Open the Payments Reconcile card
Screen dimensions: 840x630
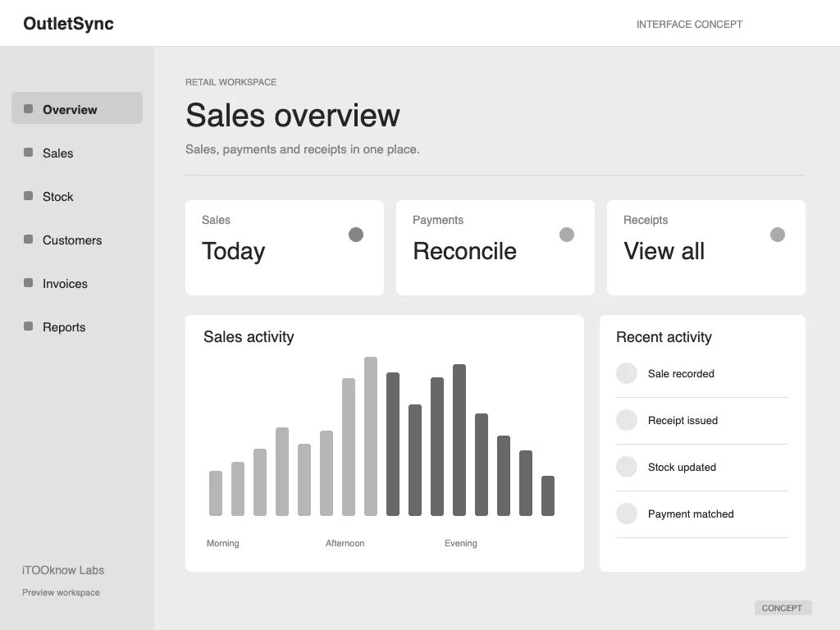coord(495,248)
